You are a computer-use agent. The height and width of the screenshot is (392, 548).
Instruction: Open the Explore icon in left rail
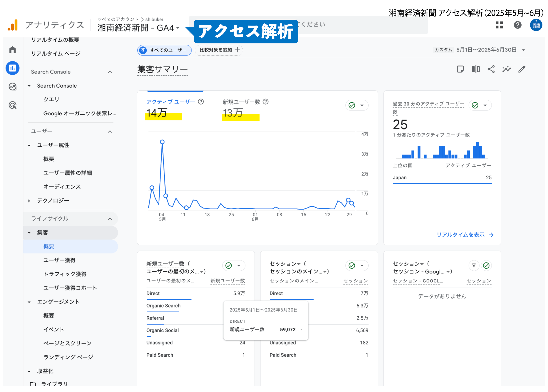[13, 87]
